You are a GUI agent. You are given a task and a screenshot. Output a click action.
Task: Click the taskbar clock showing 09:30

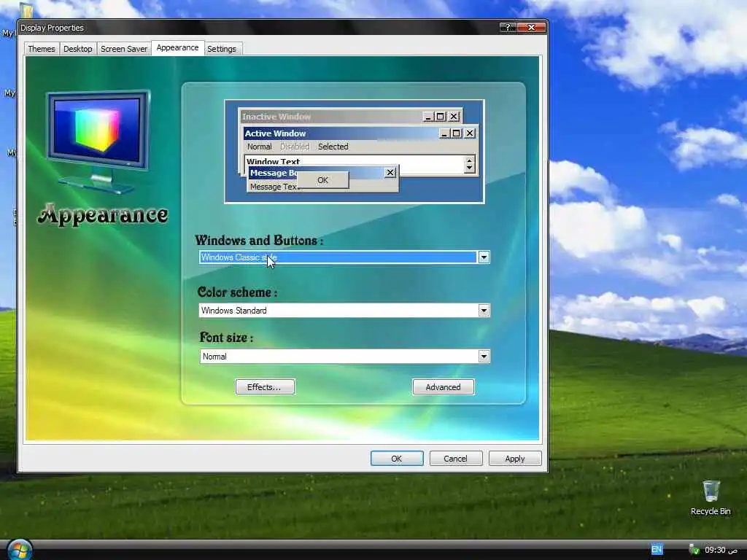click(721, 550)
